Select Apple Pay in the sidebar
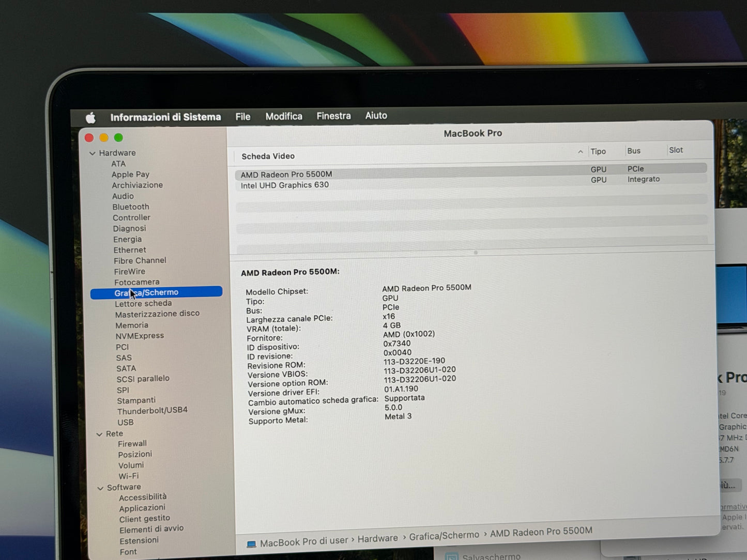747x560 pixels. [x=130, y=175]
